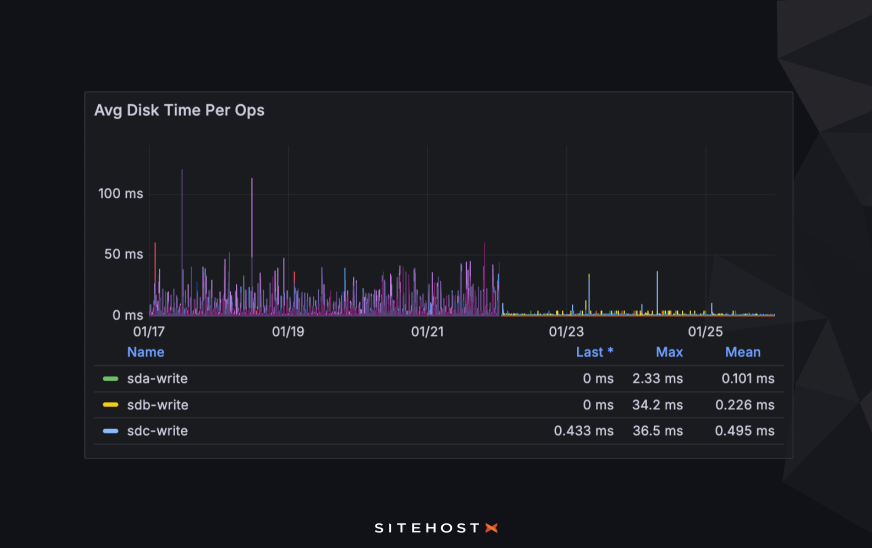Screen dimensions: 872x548
Task: Click the 01/17 date label on time axis
Action: [x=149, y=331]
